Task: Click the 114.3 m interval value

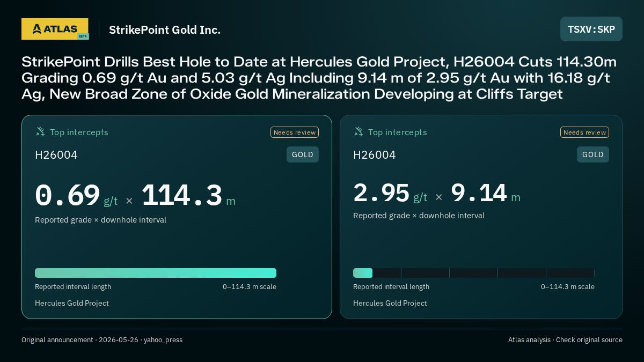Action: 188,196
